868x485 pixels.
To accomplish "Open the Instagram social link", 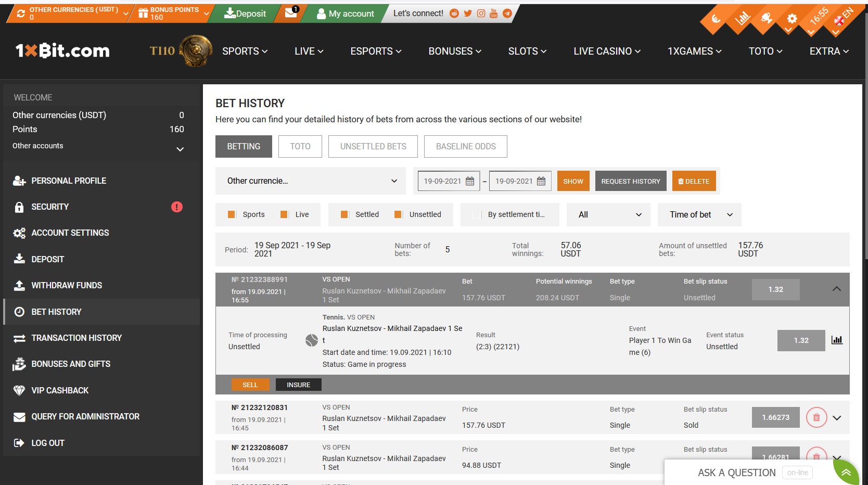I will (481, 14).
